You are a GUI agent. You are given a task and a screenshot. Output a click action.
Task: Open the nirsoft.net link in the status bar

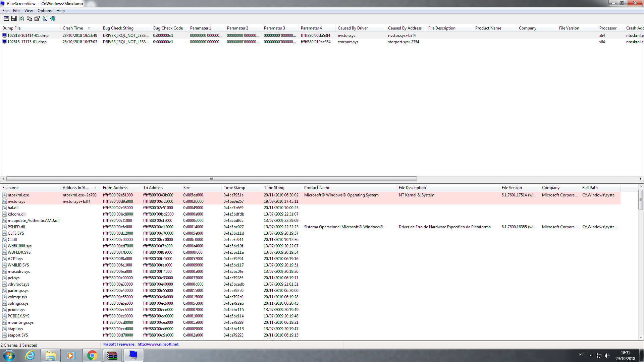point(158,344)
